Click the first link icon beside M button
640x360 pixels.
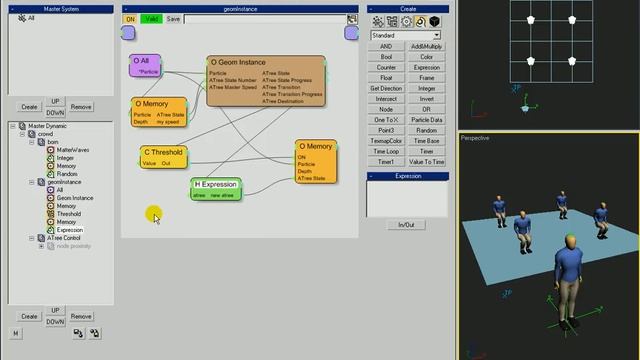pos(78,333)
